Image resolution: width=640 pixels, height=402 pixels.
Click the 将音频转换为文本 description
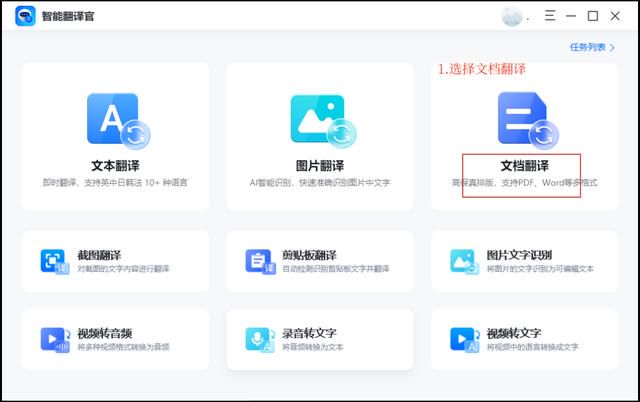point(313,347)
